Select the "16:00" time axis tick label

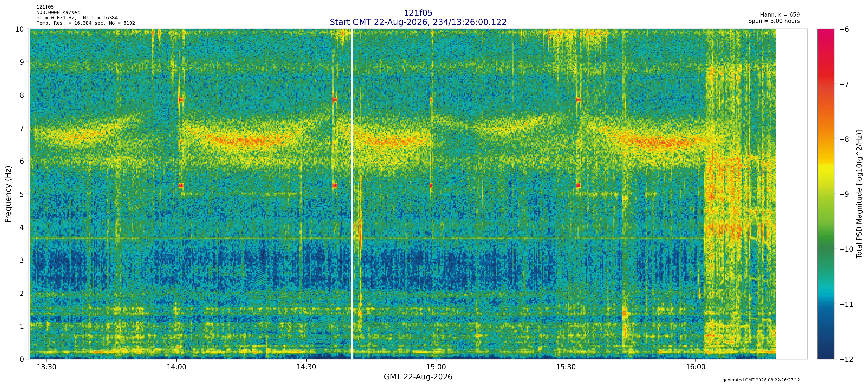click(x=695, y=367)
